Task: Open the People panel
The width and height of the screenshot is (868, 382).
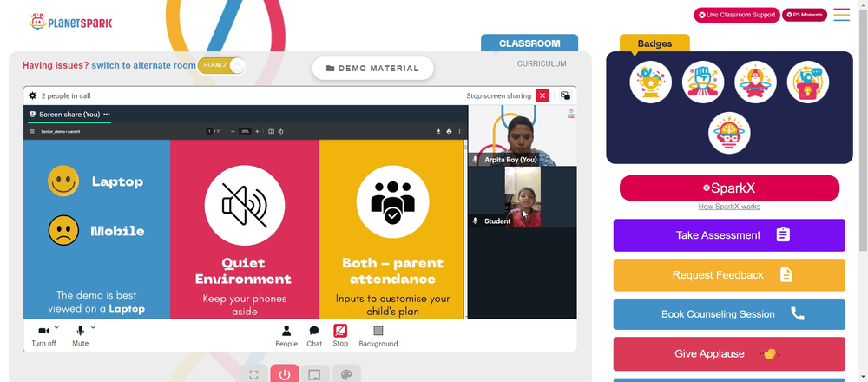Action: tap(286, 336)
